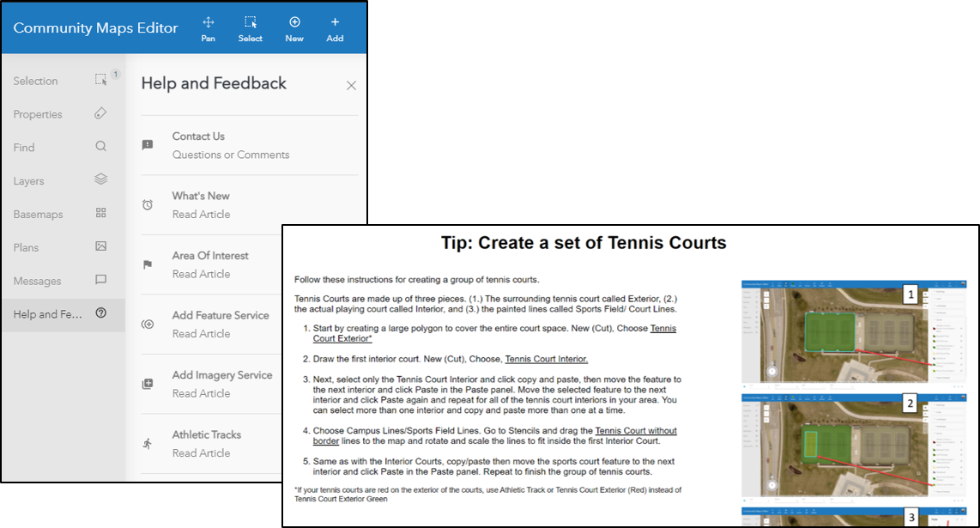
Task: Click the Community Maps Editor title
Action: click(95, 28)
